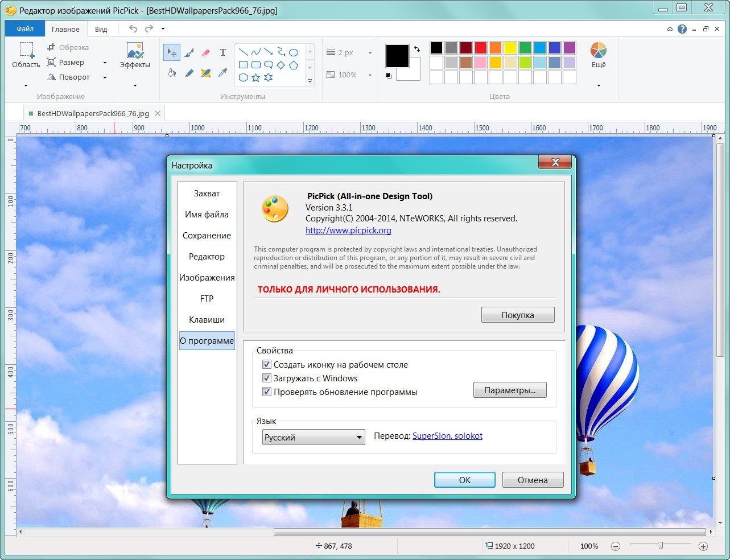
Task: Expand the shapes gallery list
Action: (310, 81)
